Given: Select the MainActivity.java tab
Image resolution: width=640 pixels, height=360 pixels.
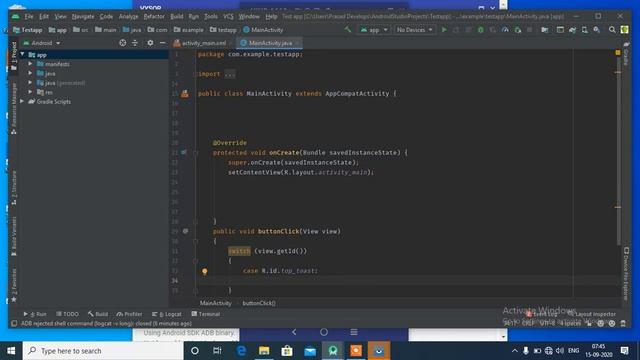Looking at the screenshot, I should [270, 43].
